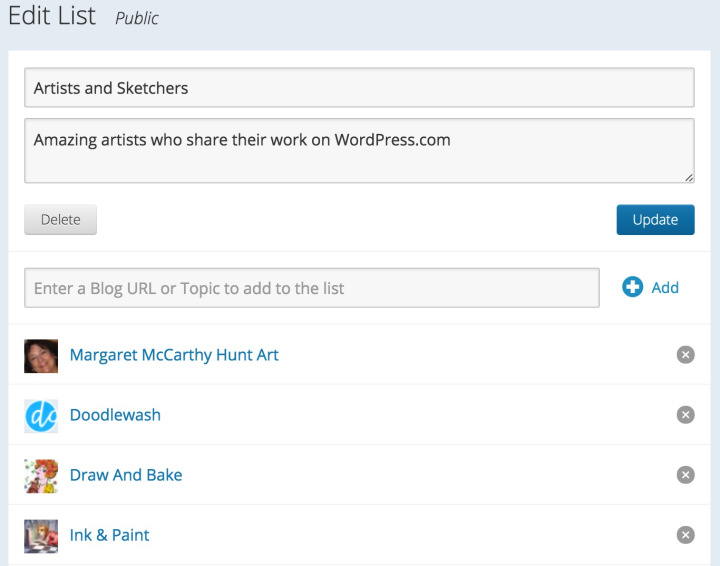
Task: Remove Draw And Bake from the list
Action: pyautogui.click(x=685, y=475)
